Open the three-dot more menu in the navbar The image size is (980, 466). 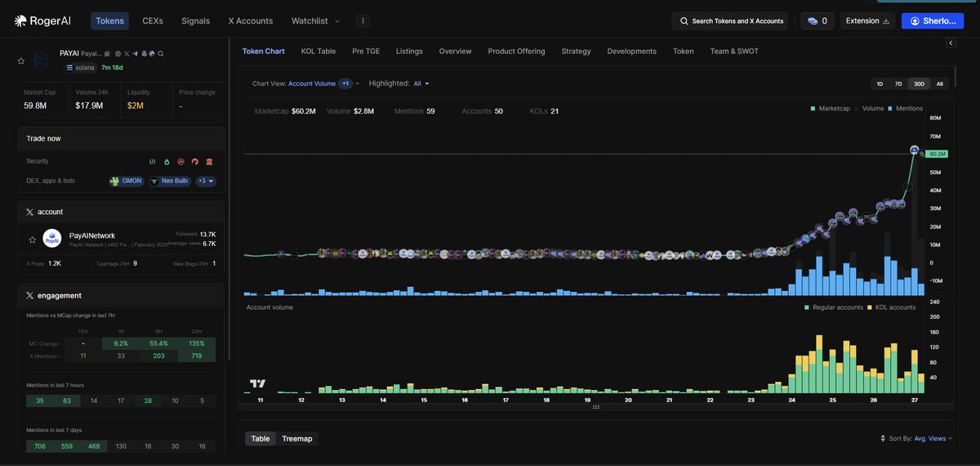[x=363, y=20]
